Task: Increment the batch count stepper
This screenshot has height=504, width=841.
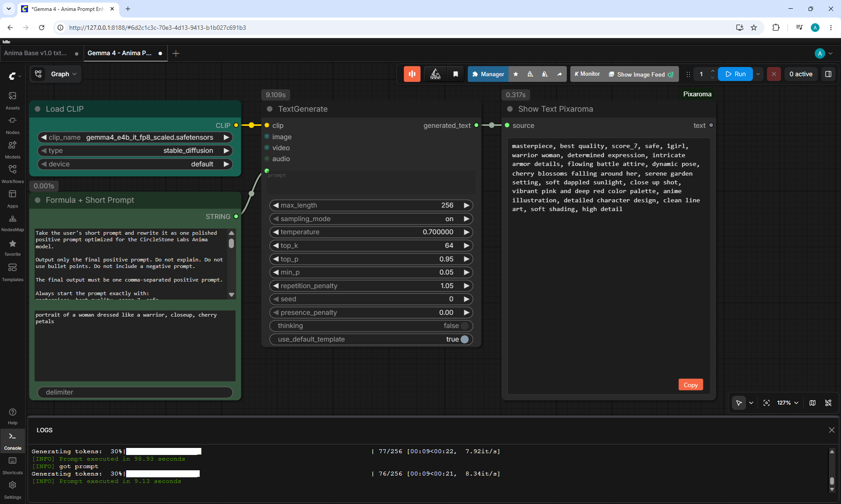Action: pos(713,71)
